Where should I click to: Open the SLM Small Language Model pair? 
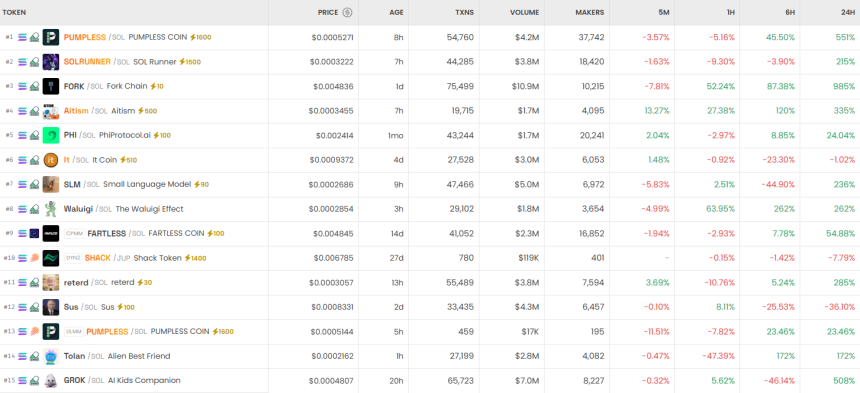127,184
